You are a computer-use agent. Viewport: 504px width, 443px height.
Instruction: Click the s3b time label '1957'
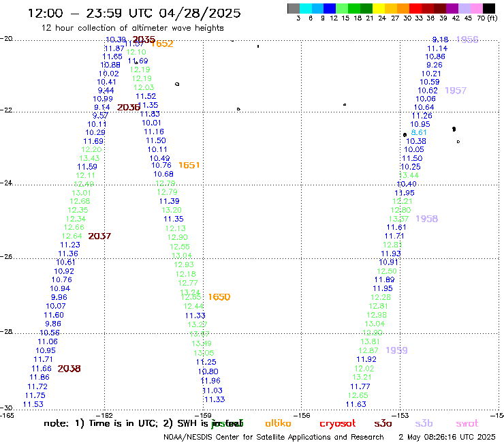[x=456, y=91]
